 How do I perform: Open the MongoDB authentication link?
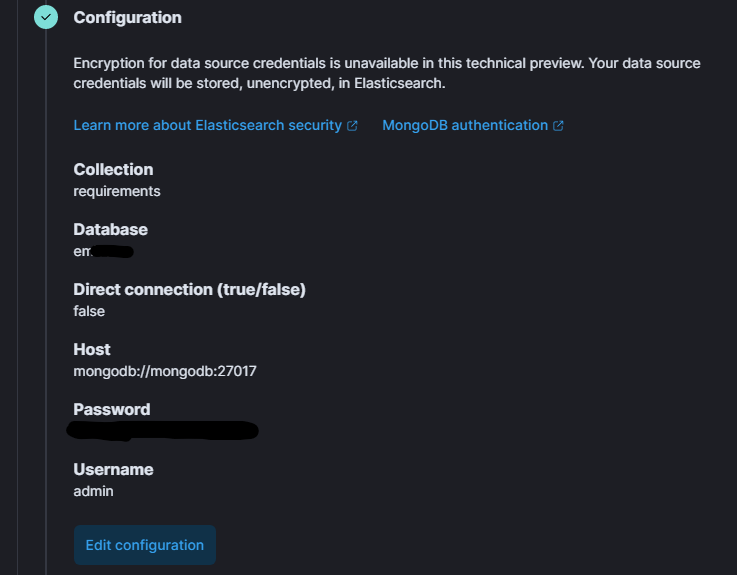(465, 126)
